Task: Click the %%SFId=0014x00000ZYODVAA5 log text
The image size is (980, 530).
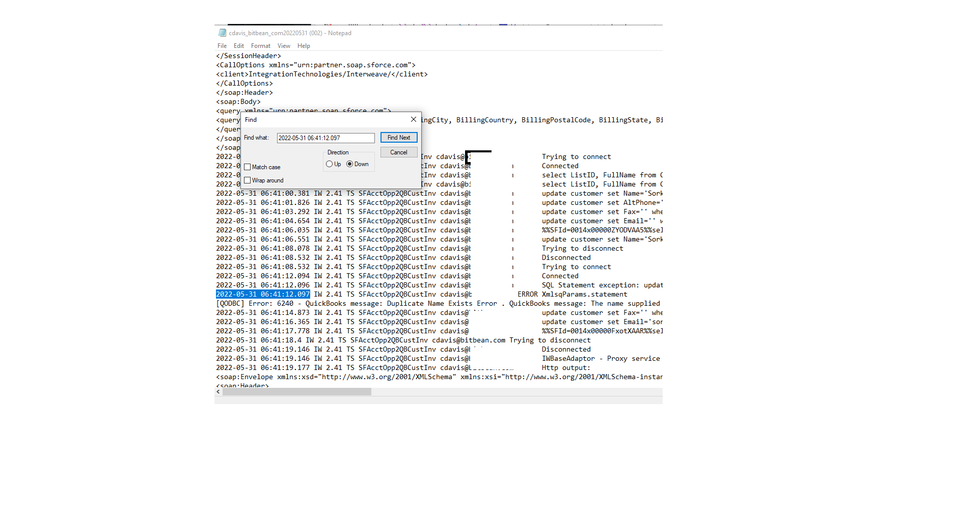Action: point(602,230)
